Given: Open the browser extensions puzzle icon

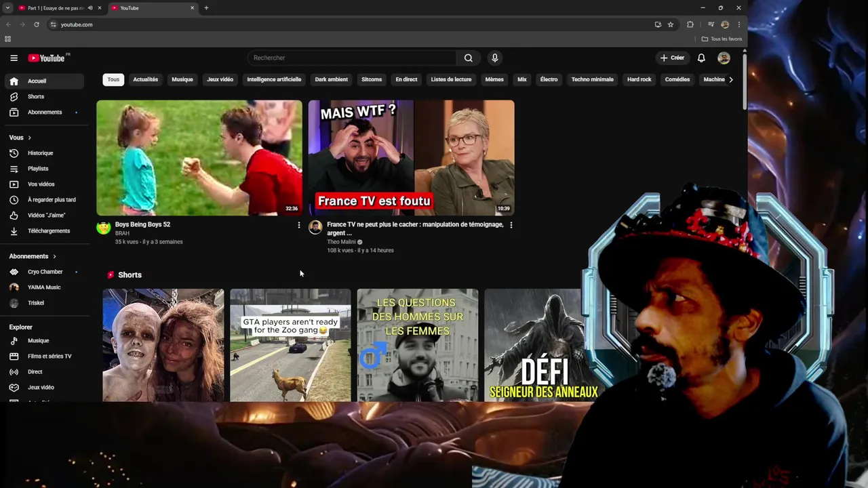Looking at the screenshot, I should [x=690, y=24].
